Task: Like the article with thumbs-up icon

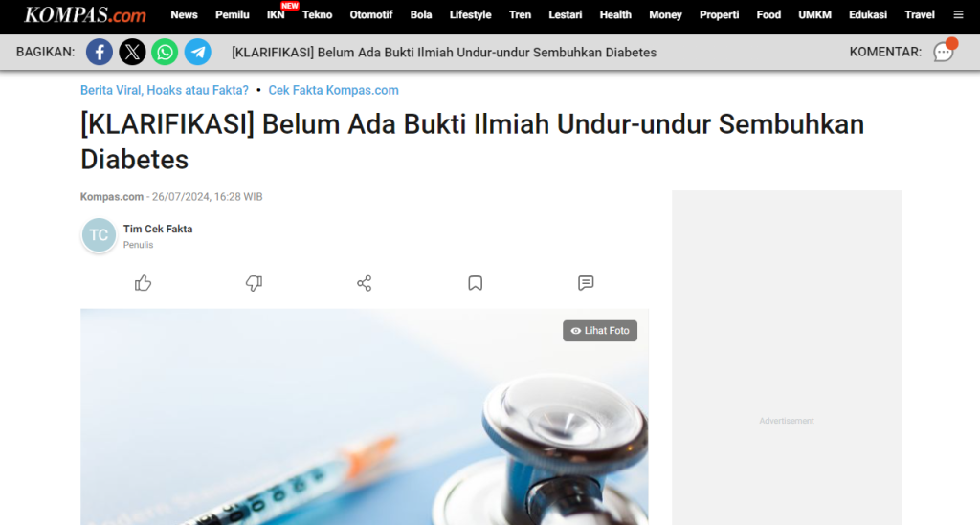Action: click(x=144, y=283)
